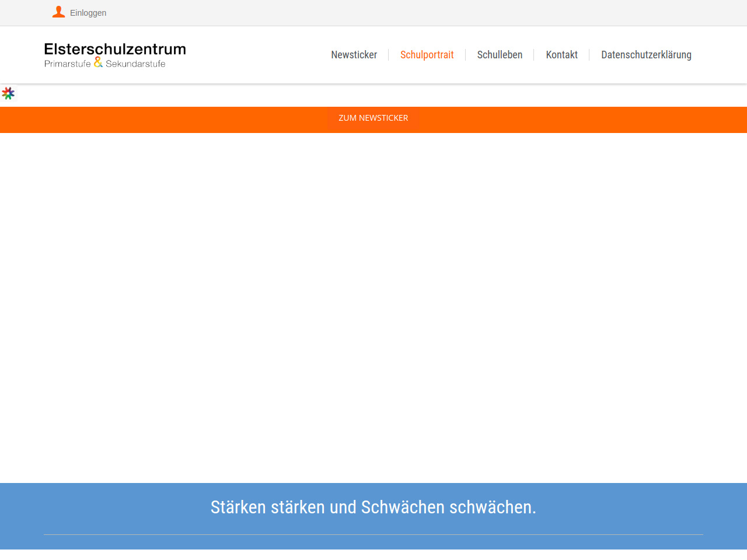Click the multicolored star icon
The image size is (747, 560).
[8, 93]
